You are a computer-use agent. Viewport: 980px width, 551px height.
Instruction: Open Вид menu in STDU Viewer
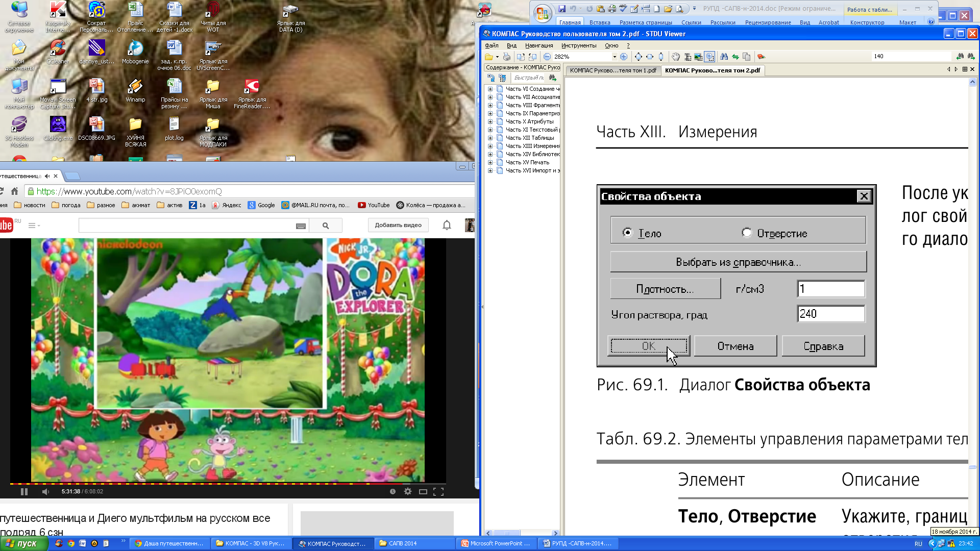(511, 45)
